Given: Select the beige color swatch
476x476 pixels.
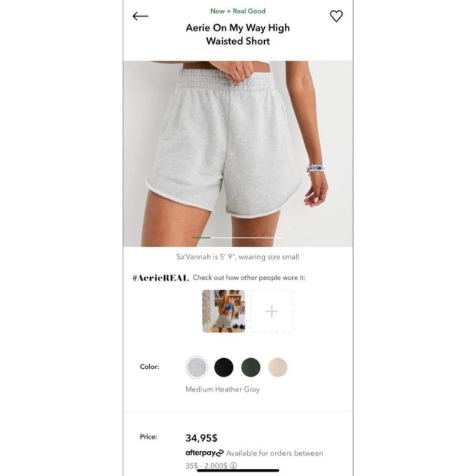Looking at the screenshot, I should tap(278, 367).
